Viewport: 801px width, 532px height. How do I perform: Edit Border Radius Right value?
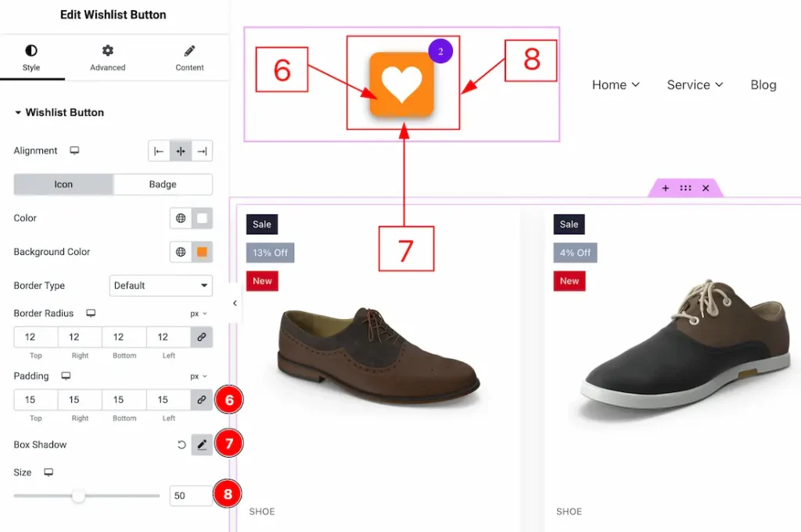coord(80,337)
